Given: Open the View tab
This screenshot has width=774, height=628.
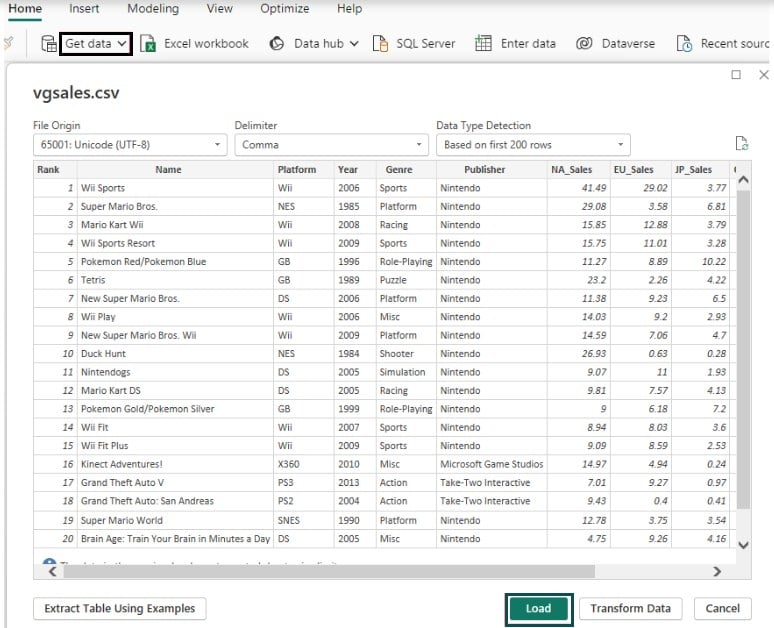Looking at the screenshot, I should [x=219, y=9].
